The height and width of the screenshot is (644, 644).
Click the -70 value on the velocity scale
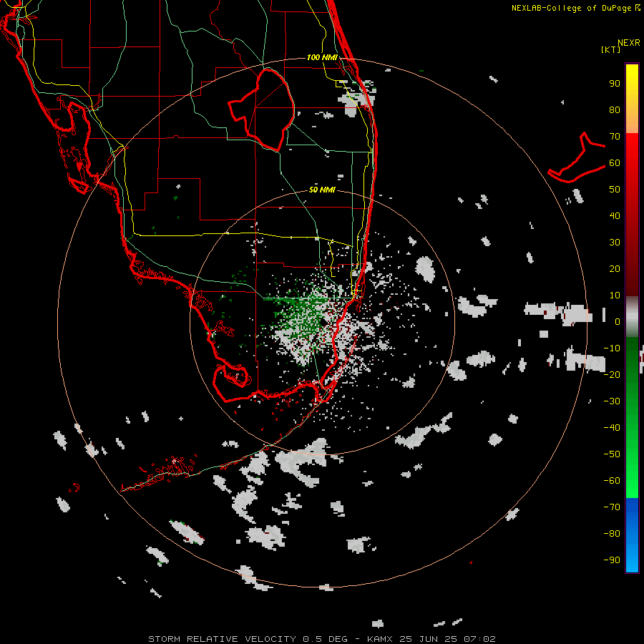[x=612, y=507]
